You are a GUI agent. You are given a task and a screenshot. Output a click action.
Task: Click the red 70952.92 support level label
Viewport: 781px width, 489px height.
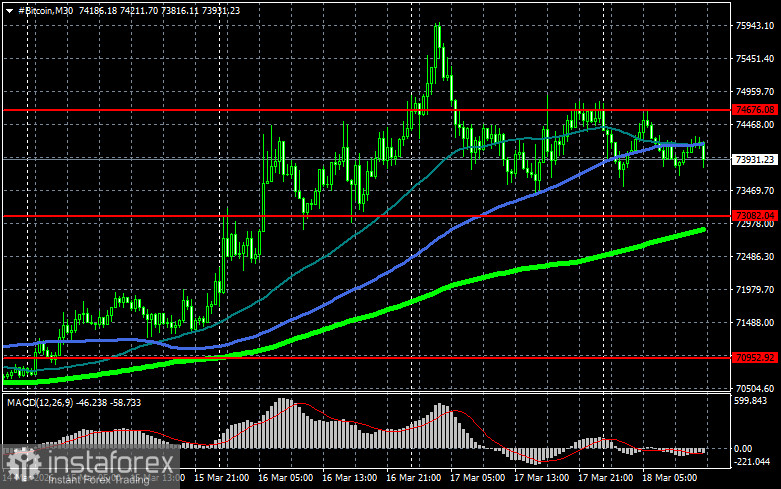(755, 358)
